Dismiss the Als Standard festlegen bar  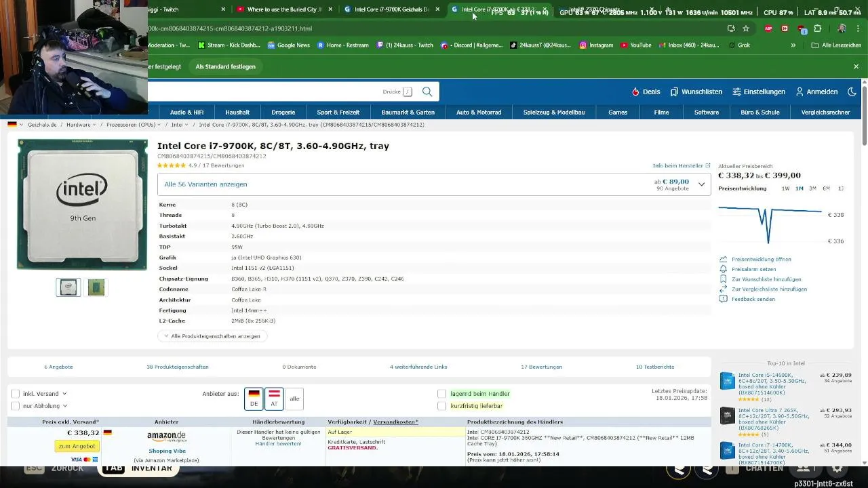pyautogui.click(x=856, y=66)
